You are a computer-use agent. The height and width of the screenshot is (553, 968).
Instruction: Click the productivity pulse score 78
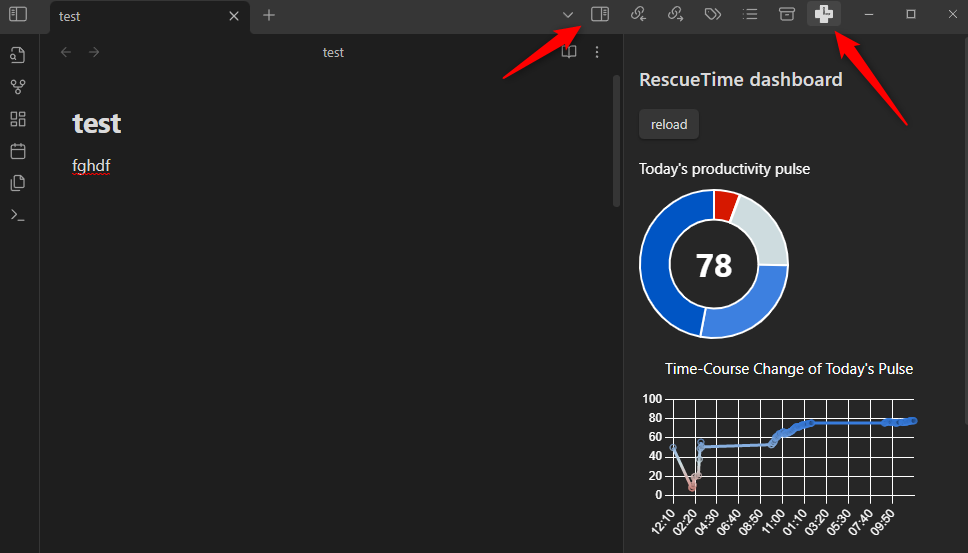[x=714, y=265]
